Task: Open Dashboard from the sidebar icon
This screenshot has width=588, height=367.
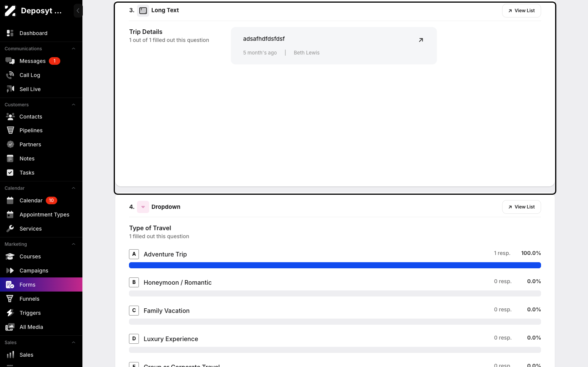Action: 10,33
